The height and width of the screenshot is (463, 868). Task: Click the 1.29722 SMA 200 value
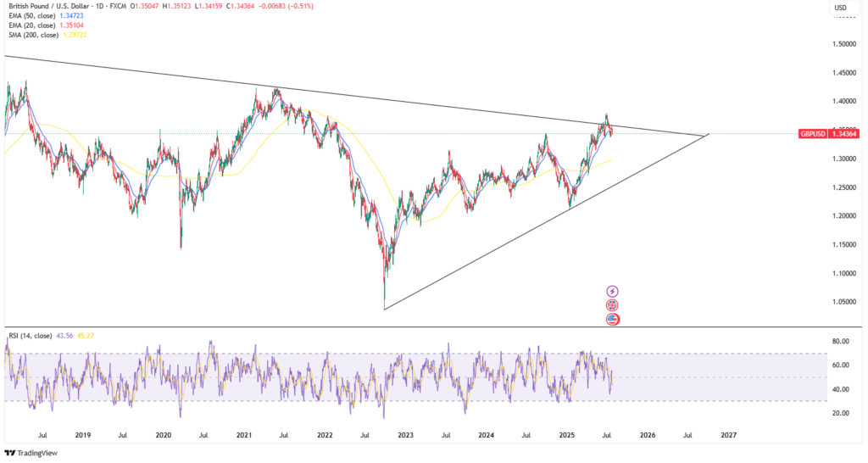coord(75,34)
